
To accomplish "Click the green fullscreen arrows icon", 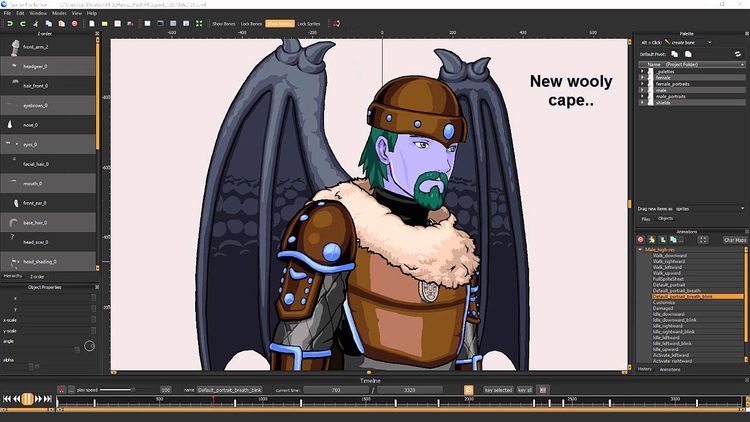I will click(199, 23).
